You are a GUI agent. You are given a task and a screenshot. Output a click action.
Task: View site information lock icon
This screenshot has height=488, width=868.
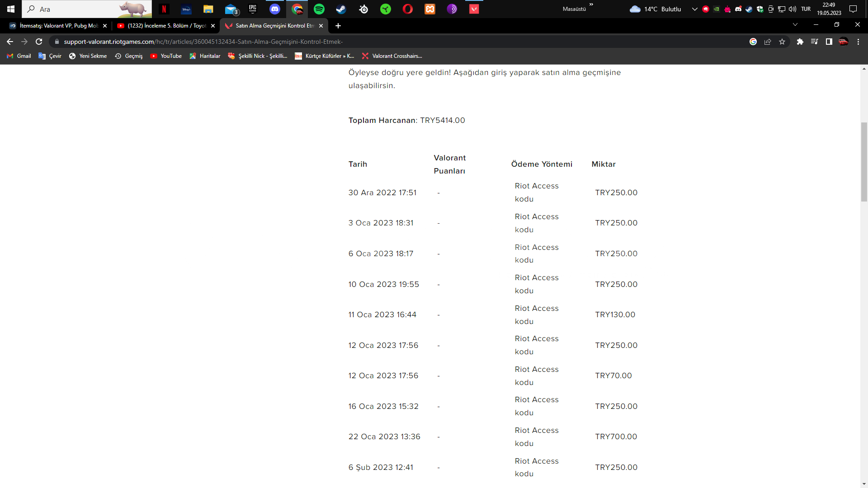[x=57, y=42]
